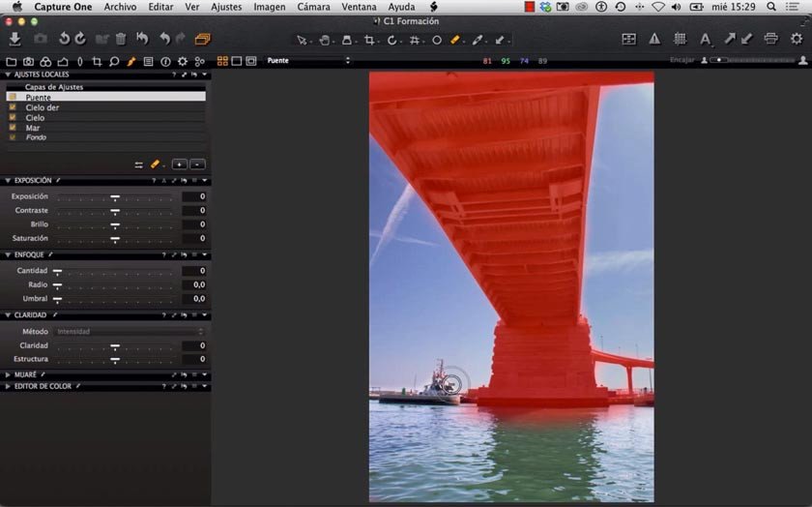Remove layer with the minus button
Viewport: 812px width, 507px height.
(x=197, y=164)
